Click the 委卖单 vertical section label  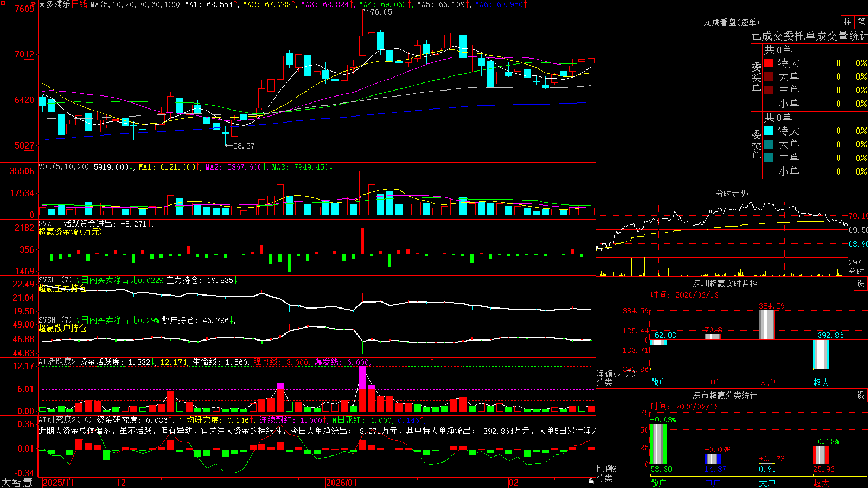(756, 145)
